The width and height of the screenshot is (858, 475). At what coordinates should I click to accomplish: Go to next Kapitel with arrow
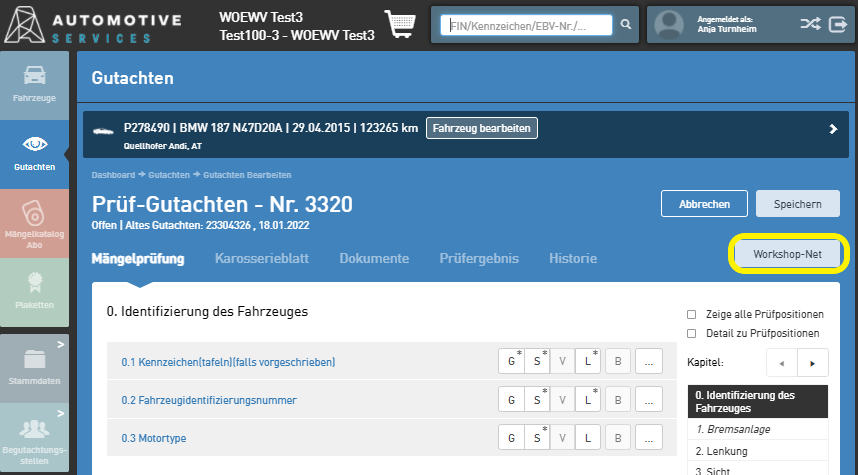click(x=812, y=362)
